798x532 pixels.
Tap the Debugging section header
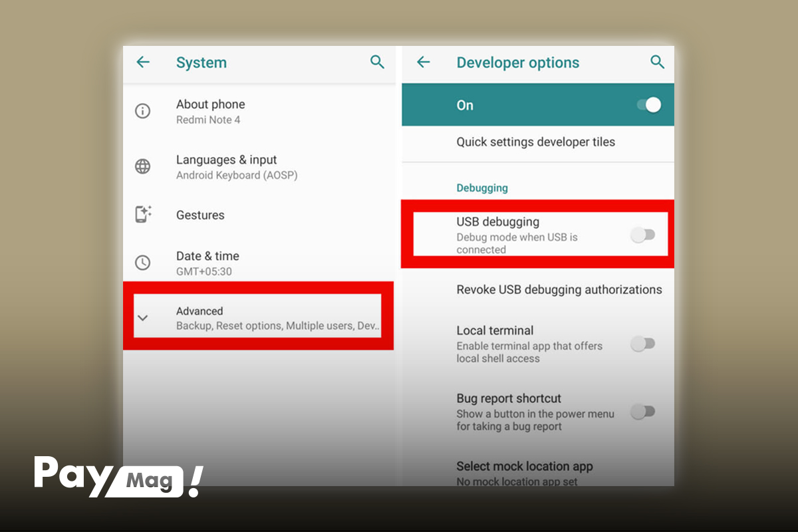pos(482,188)
